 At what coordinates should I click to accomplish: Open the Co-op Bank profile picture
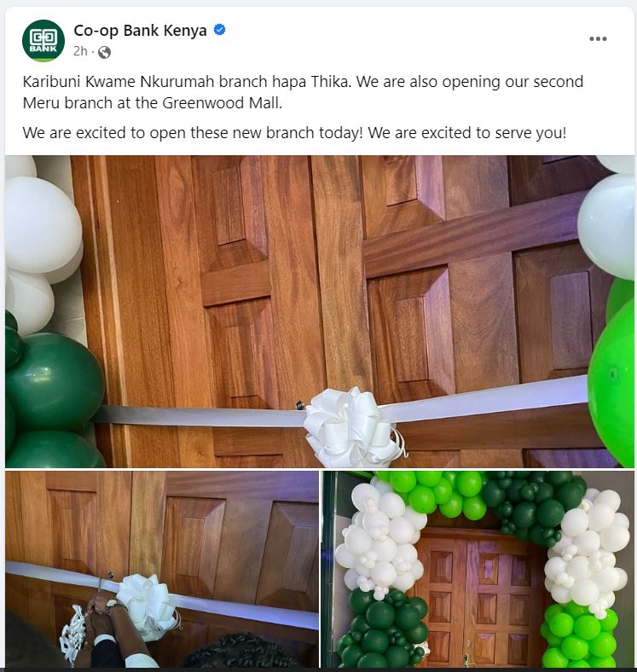tap(43, 41)
